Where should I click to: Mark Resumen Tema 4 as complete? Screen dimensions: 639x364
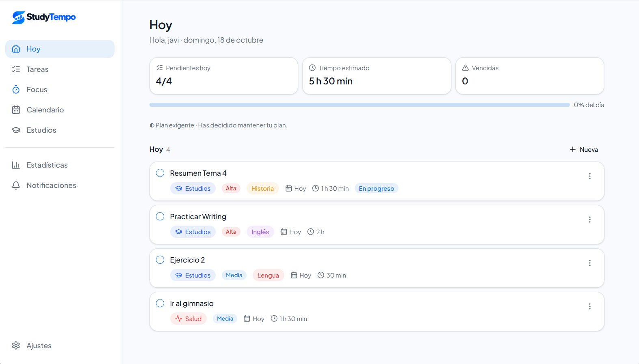click(x=160, y=173)
